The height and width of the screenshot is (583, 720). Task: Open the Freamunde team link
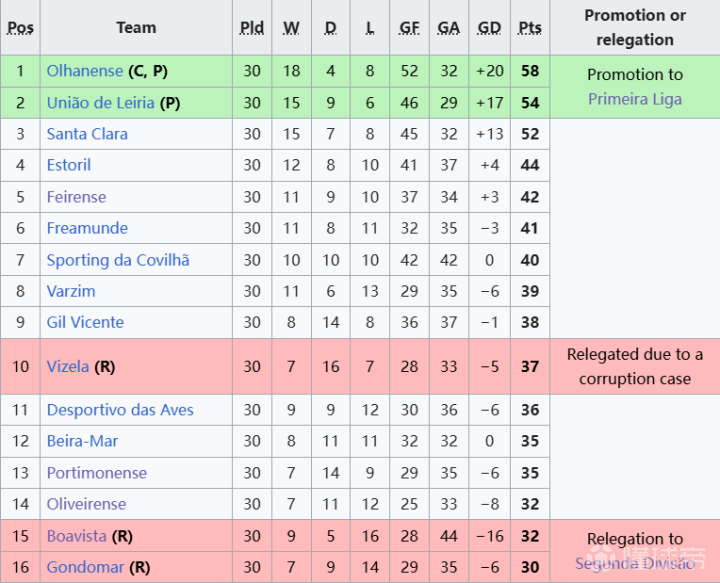[87, 228]
